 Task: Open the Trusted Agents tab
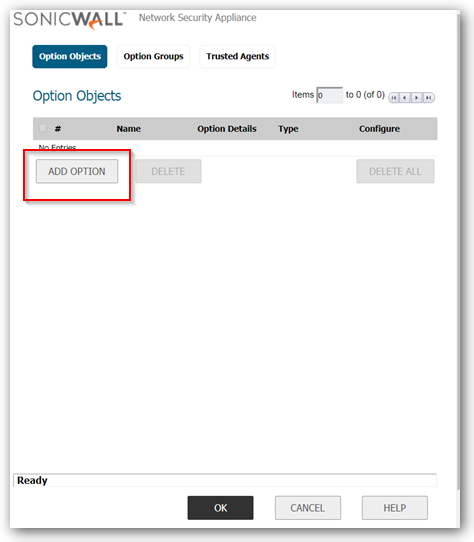(x=238, y=56)
